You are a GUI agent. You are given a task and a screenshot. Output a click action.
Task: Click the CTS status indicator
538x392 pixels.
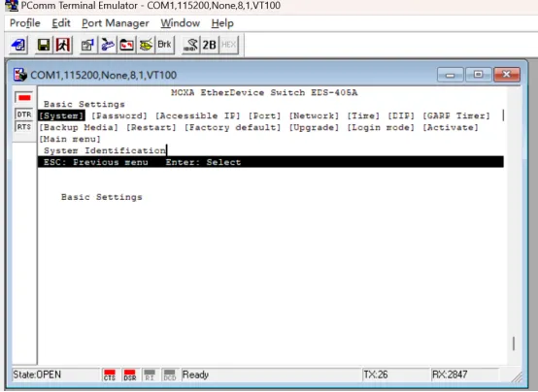[x=110, y=375]
